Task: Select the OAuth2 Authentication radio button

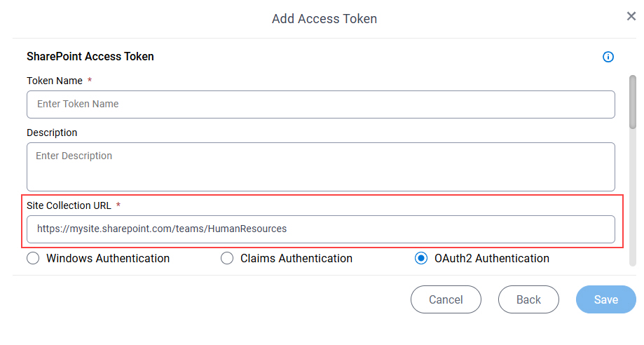Action: [x=421, y=258]
